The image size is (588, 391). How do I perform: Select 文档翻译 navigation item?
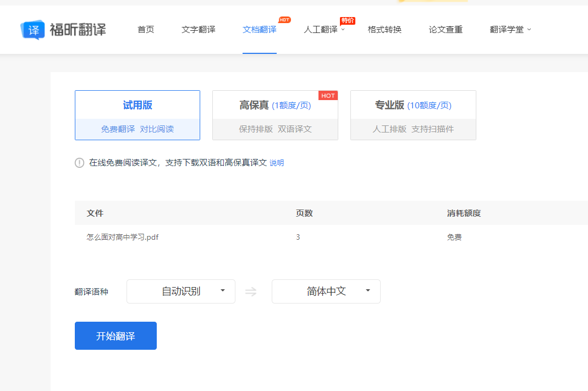[260, 30]
